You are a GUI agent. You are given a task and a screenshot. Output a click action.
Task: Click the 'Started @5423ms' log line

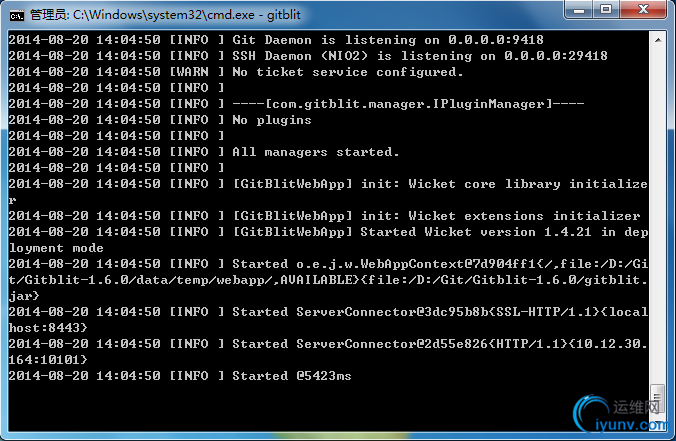pos(291,376)
